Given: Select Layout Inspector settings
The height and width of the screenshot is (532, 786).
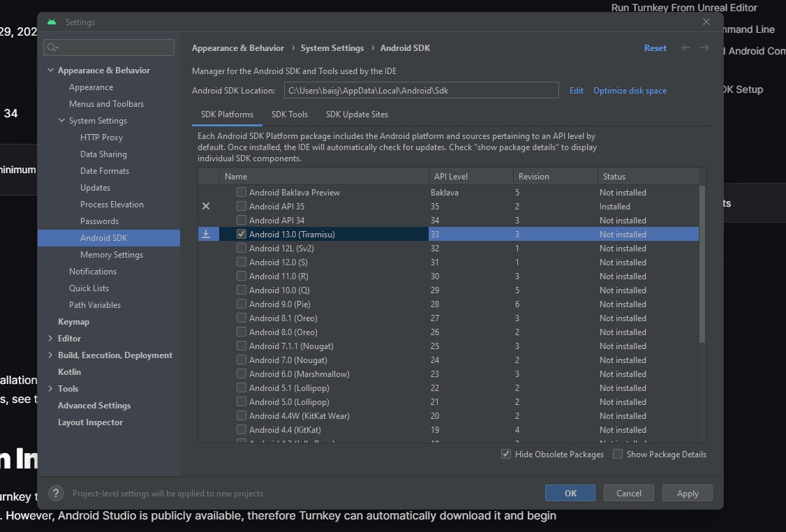Looking at the screenshot, I should coord(90,422).
